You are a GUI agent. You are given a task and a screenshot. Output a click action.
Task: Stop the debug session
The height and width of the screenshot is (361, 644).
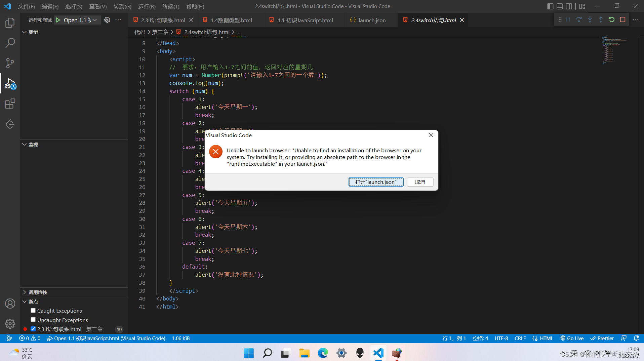point(622,20)
